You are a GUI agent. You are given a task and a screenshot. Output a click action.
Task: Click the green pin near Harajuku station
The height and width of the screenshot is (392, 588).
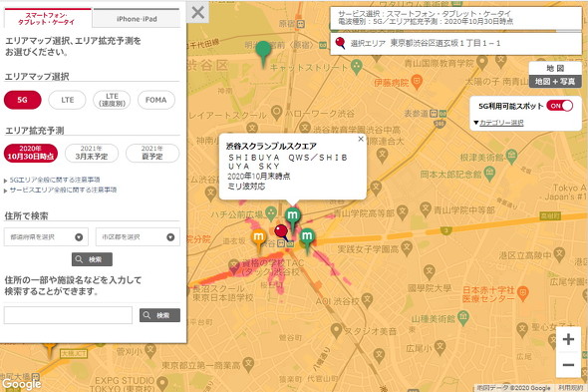[263, 53]
